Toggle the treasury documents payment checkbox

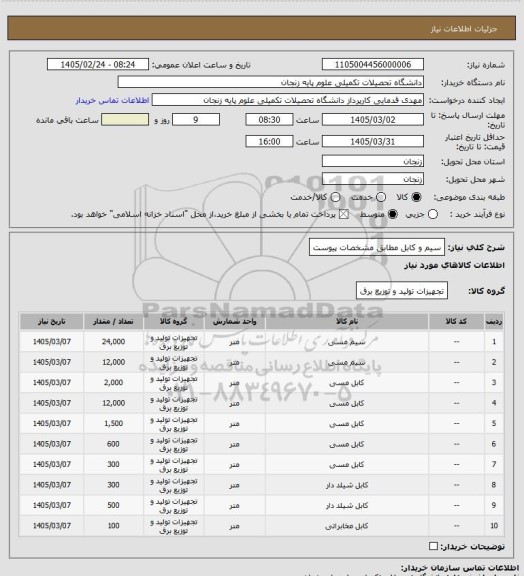344,214
